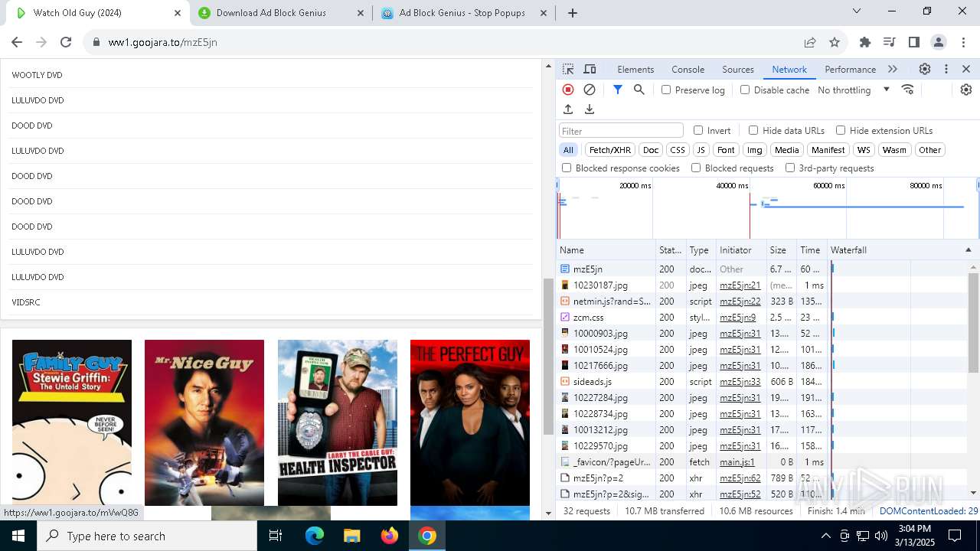Image resolution: width=980 pixels, height=551 pixels.
Task: Show hidden system tray icons
Action: (826, 536)
